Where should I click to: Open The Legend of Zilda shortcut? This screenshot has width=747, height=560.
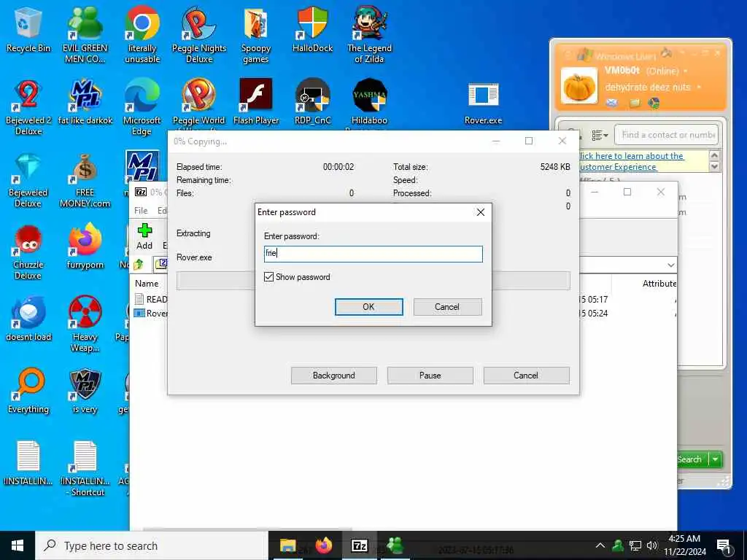(x=369, y=34)
